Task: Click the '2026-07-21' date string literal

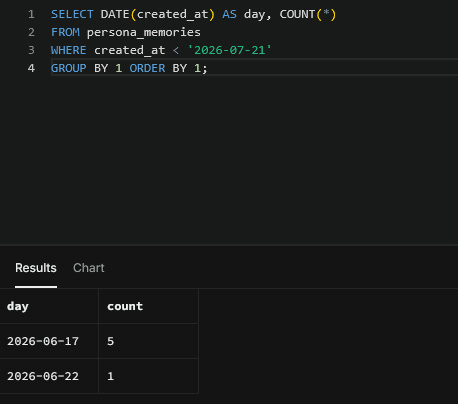Action: click(230, 50)
